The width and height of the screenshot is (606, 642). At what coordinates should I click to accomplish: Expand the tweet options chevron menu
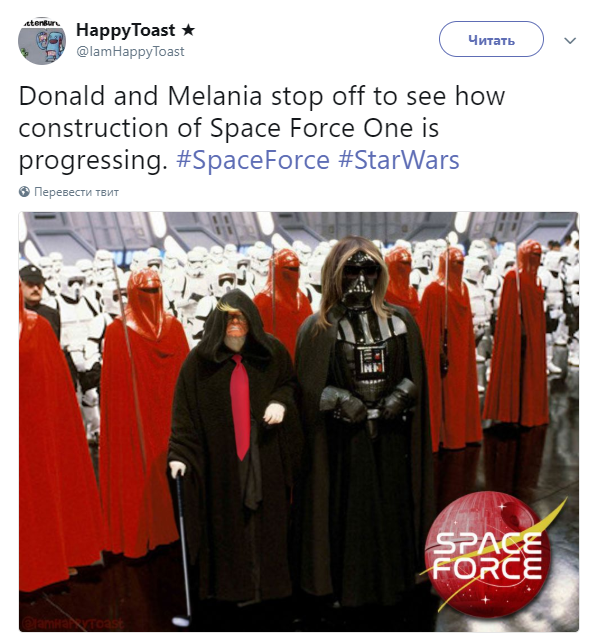[x=570, y=40]
